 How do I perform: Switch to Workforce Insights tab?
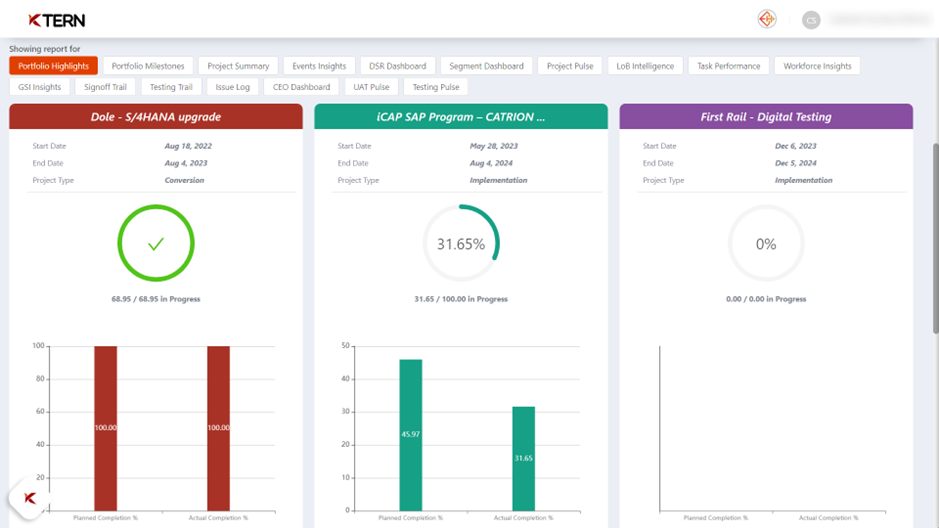(817, 66)
